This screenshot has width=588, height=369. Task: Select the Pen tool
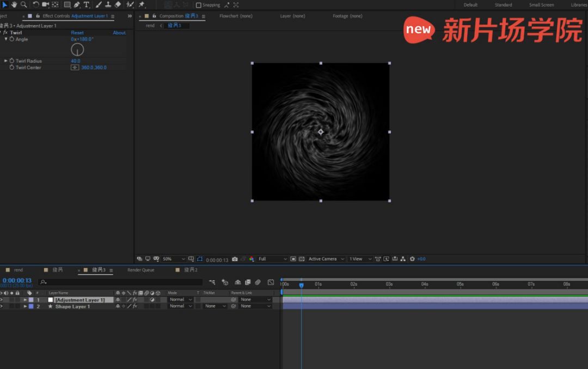click(77, 4)
